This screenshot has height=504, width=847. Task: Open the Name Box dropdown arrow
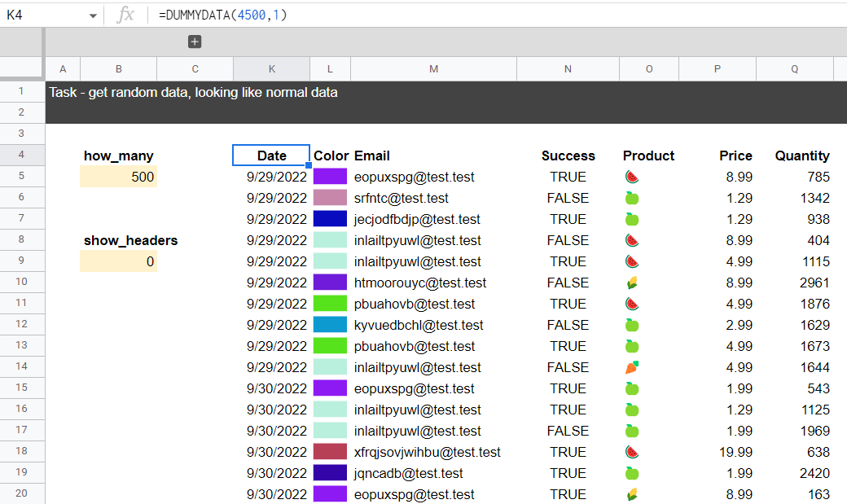click(93, 15)
